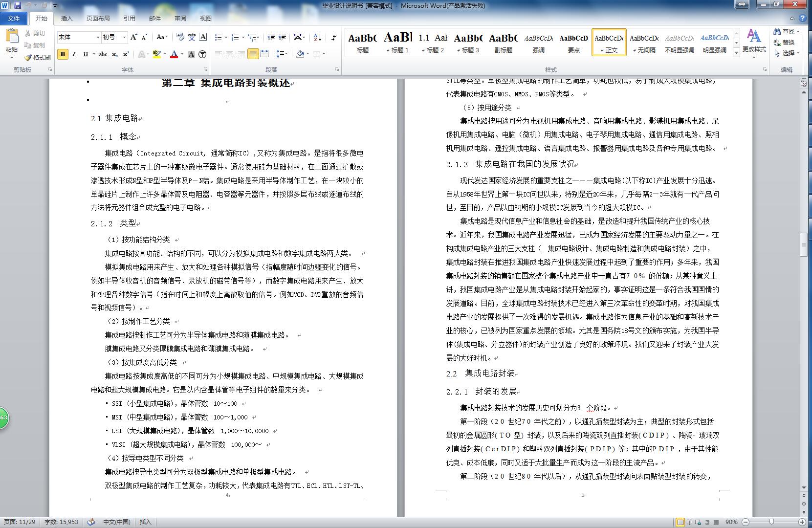The height and width of the screenshot is (528, 812).
Task: Open the Font dialog launcher
Action: (205, 70)
